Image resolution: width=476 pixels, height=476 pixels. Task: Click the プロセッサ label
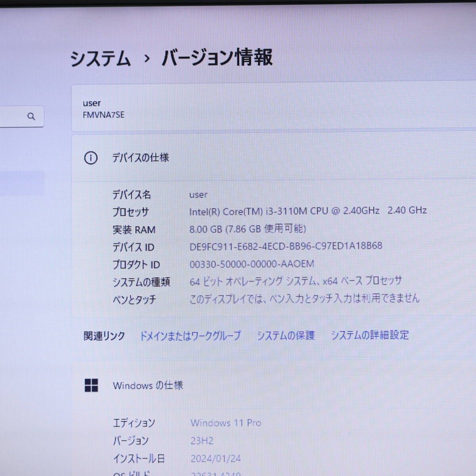(x=131, y=212)
